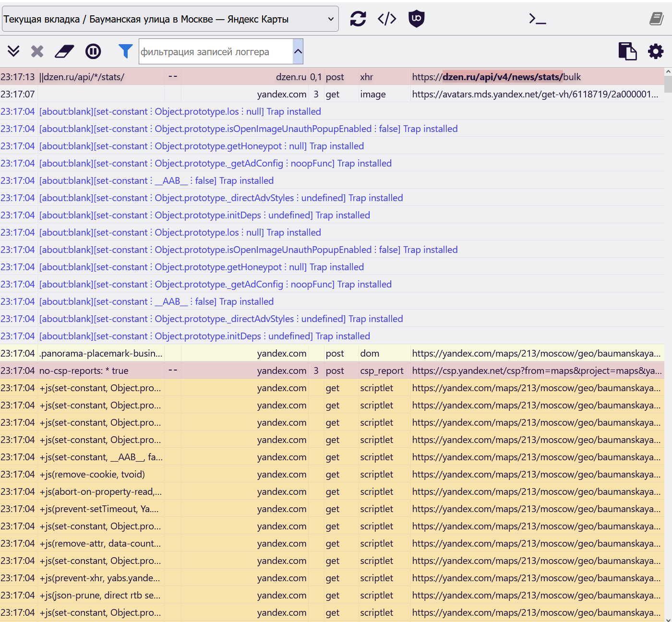The height and width of the screenshot is (622, 672).
Task: Open the logger settings gear
Action: pyautogui.click(x=656, y=51)
